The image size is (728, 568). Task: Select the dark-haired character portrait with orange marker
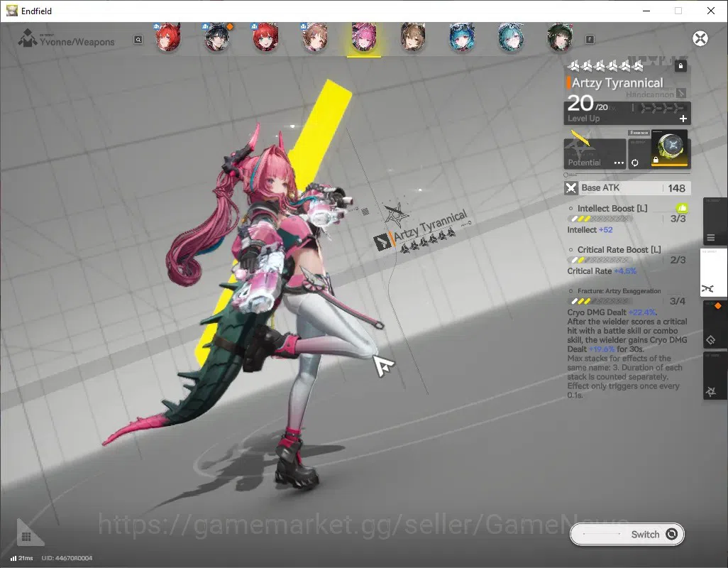217,37
